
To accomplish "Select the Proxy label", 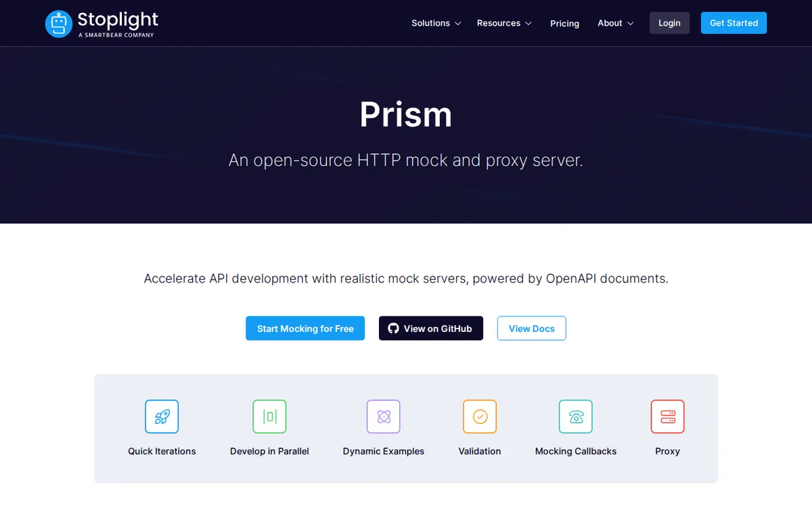I will tap(667, 451).
